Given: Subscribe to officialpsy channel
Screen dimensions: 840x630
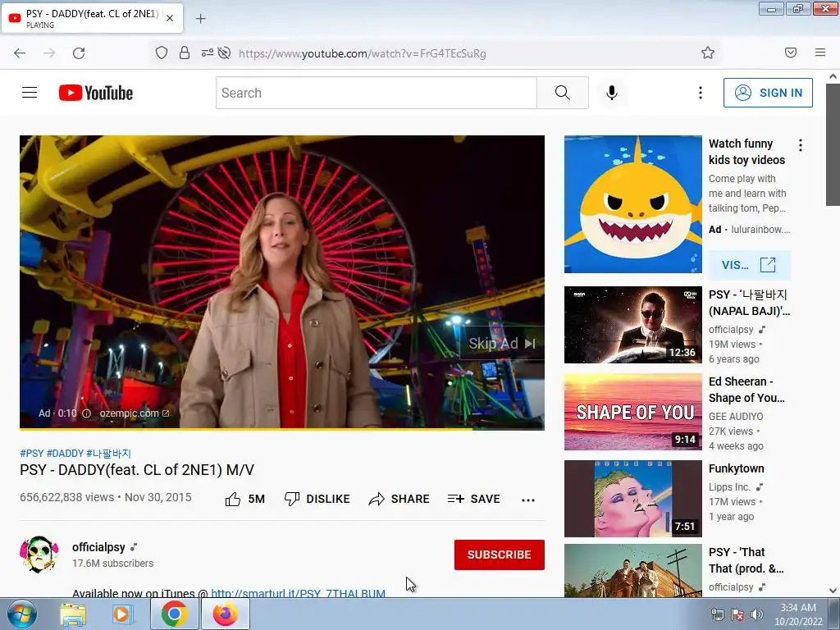Looking at the screenshot, I should tap(500, 555).
